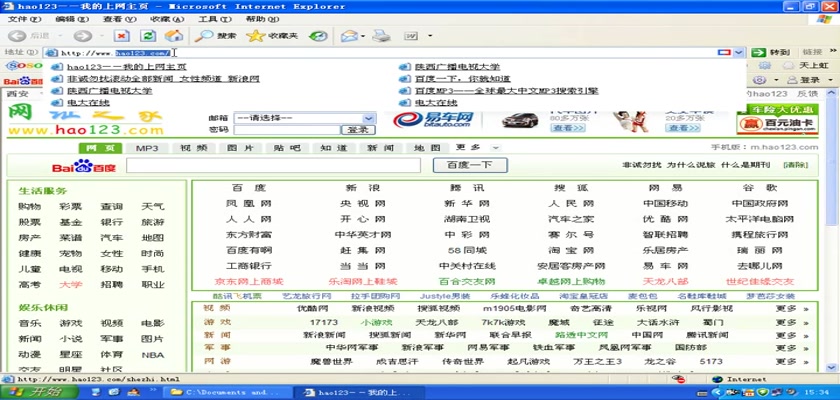Click the 天气 link under 生活服务
The image size is (840, 400).
pos(153,206)
